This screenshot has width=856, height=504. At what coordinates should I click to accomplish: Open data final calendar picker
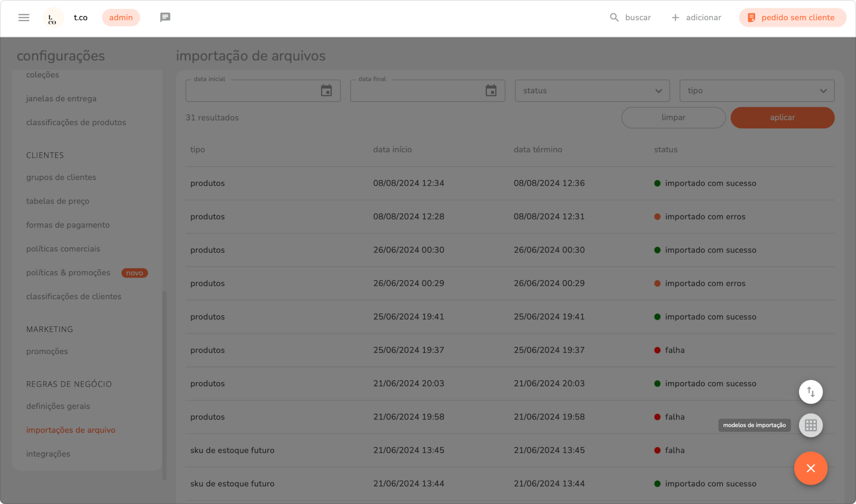click(491, 91)
